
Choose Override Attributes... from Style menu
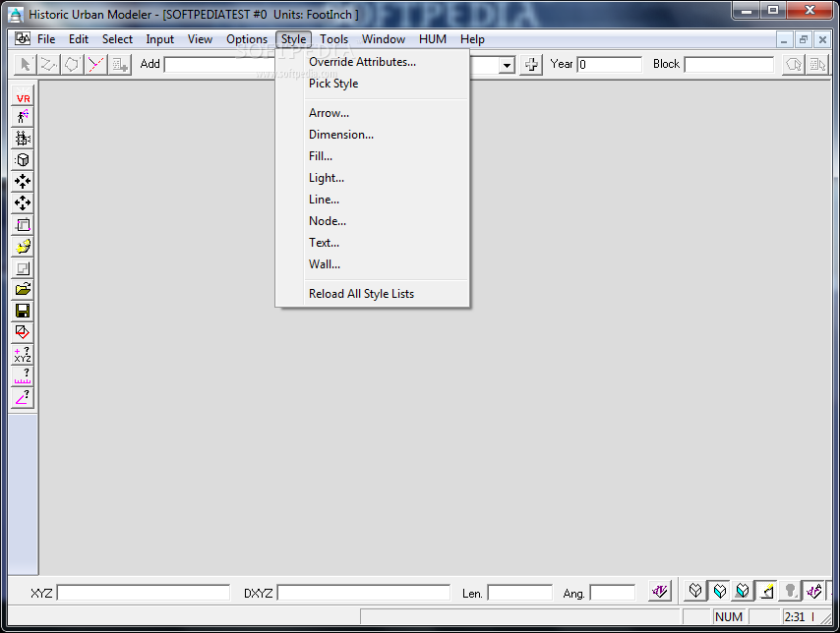tap(373, 62)
